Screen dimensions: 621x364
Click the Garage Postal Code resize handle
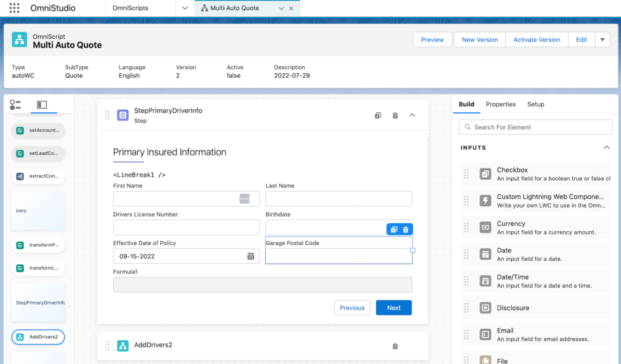(x=413, y=251)
